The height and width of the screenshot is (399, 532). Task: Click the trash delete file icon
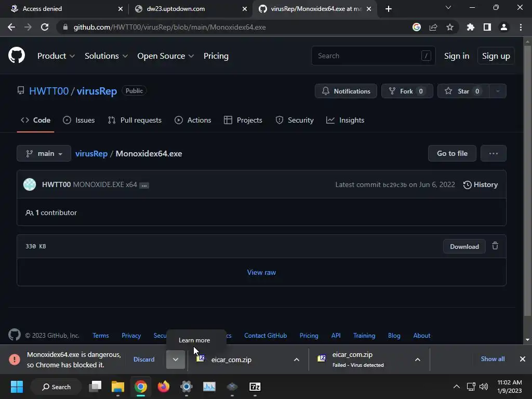pyautogui.click(x=495, y=246)
